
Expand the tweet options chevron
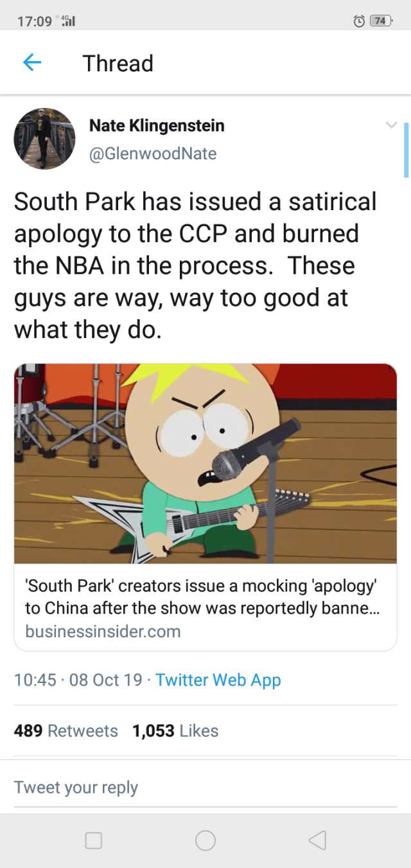pyautogui.click(x=391, y=125)
